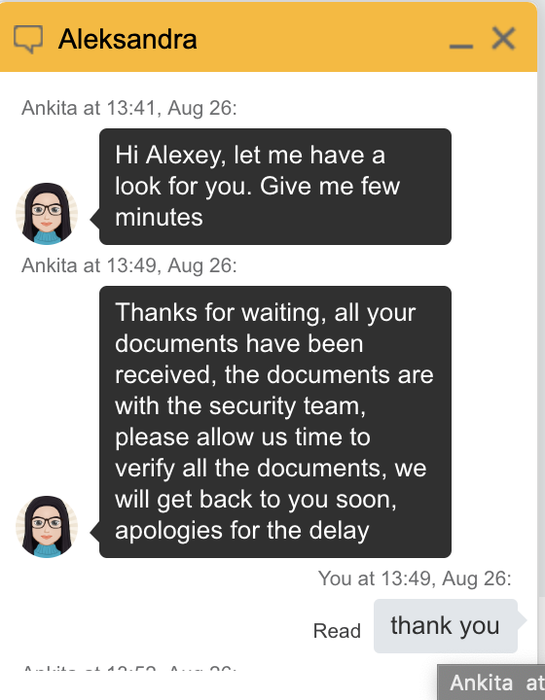This screenshot has width=545, height=700.
Task: Click the gray Ankita tooltip at bottom right
Action: [x=491, y=682]
